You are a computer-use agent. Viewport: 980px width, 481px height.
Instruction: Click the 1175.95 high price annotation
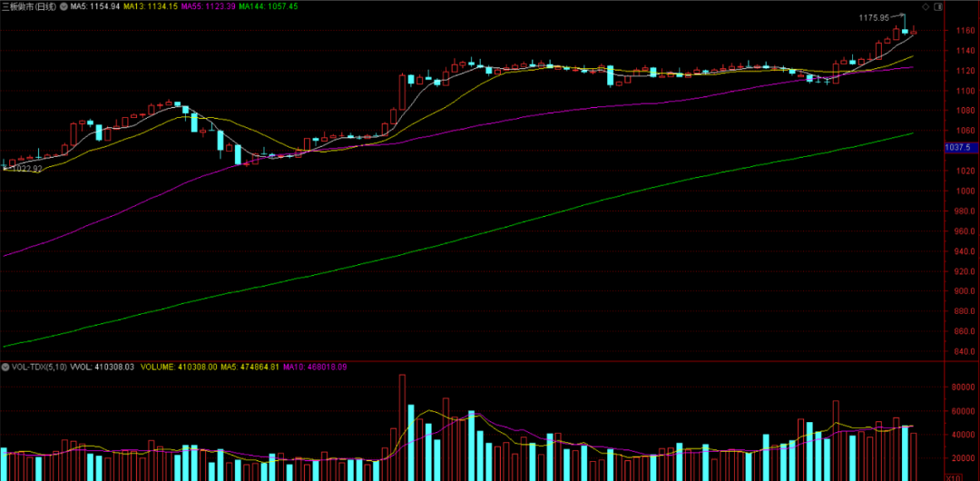coord(875,17)
